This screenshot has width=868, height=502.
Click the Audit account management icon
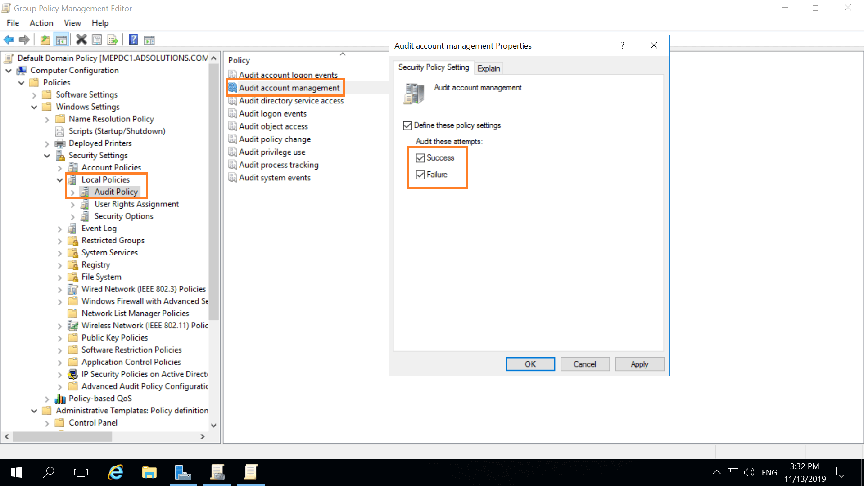pyautogui.click(x=414, y=93)
